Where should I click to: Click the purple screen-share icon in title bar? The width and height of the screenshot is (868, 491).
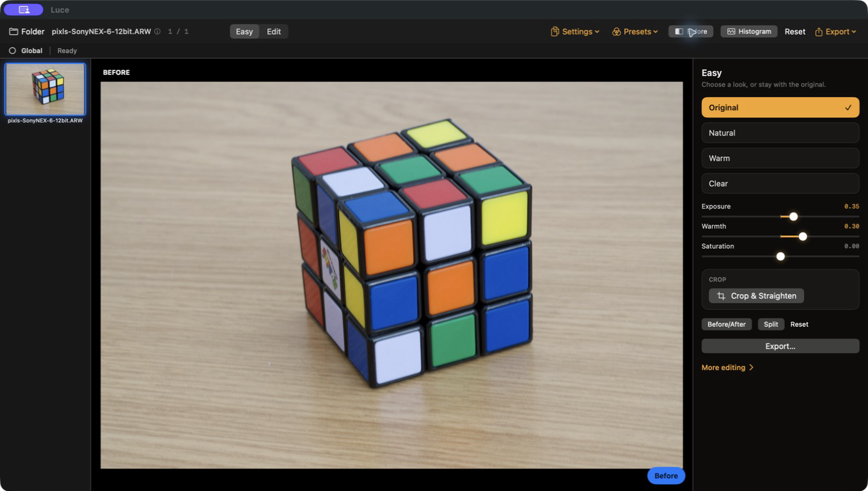click(x=24, y=10)
